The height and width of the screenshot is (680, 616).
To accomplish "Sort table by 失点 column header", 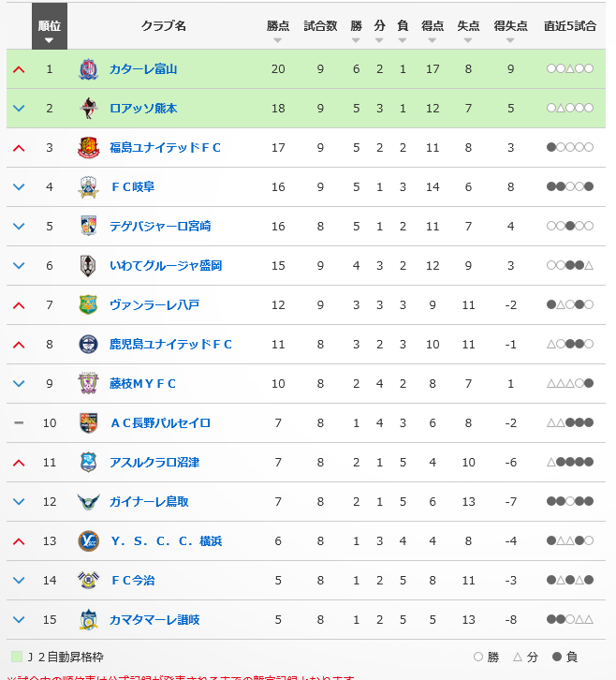I will (468, 26).
